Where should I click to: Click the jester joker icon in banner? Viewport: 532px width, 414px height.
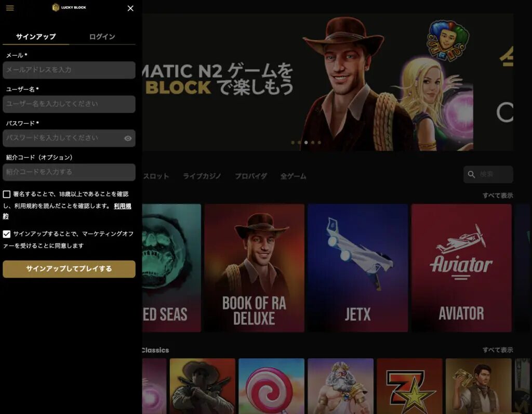[448, 40]
